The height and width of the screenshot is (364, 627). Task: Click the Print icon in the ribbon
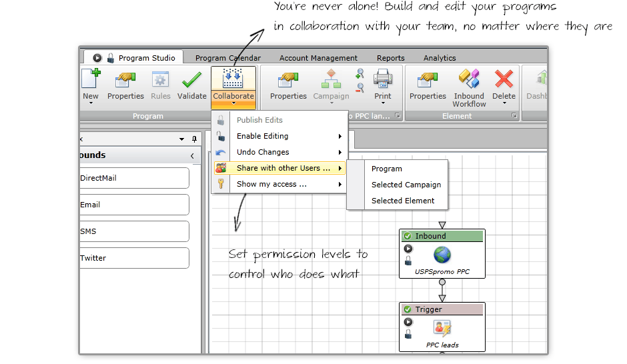tap(383, 81)
